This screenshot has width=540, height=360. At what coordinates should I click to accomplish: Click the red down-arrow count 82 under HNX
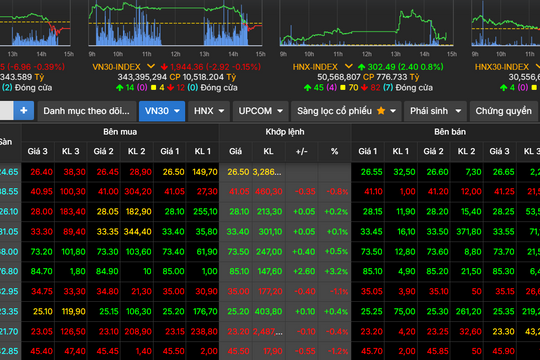click(371, 88)
